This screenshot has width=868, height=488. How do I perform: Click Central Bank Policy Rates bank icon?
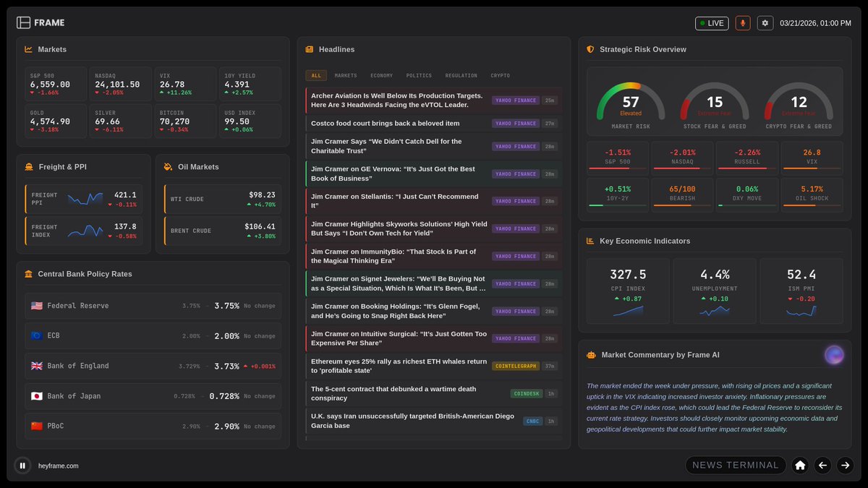[28, 274]
